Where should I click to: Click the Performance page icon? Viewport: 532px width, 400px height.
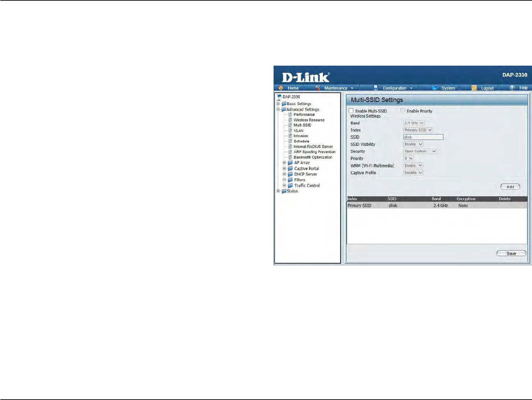(290, 115)
